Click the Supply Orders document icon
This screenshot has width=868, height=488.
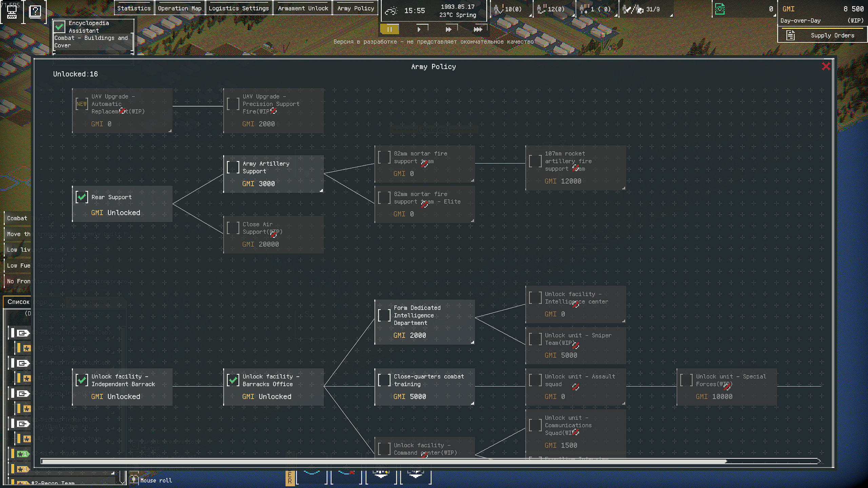pyautogui.click(x=791, y=35)
